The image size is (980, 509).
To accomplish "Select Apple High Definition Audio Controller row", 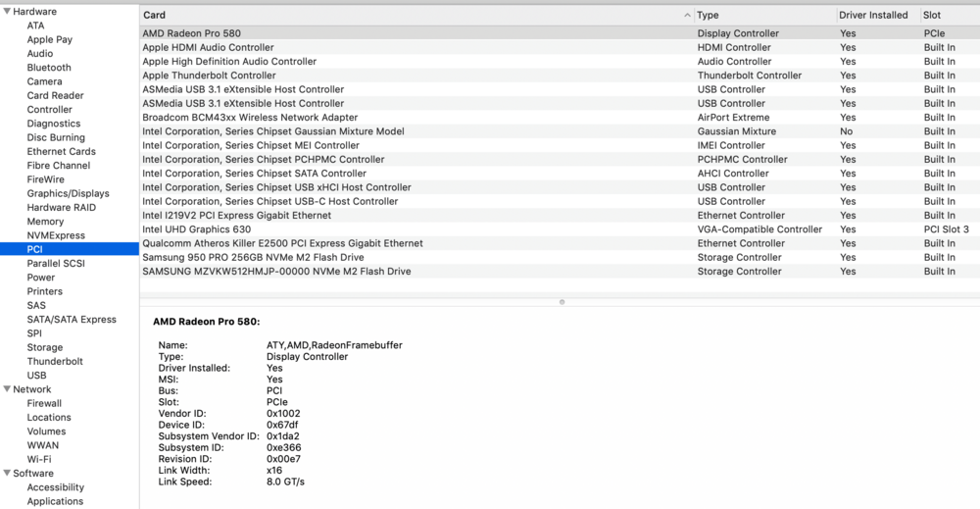I will tap(560, 61).
